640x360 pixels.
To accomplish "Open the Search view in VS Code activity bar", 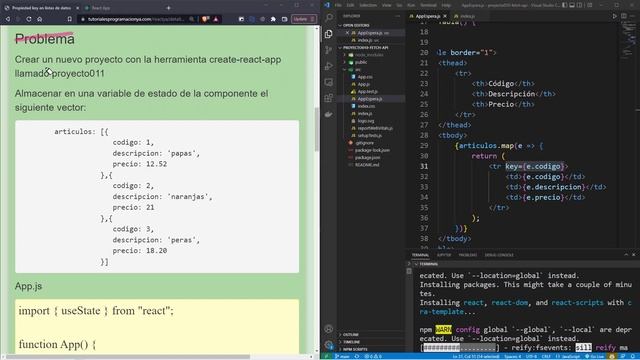I will pos(329,18).
